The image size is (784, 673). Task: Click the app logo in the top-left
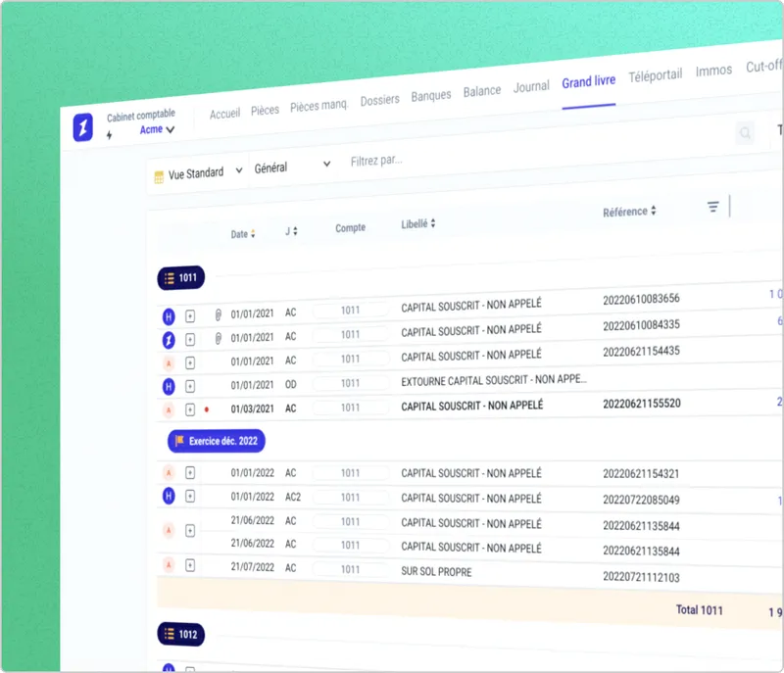click(82, 126)
